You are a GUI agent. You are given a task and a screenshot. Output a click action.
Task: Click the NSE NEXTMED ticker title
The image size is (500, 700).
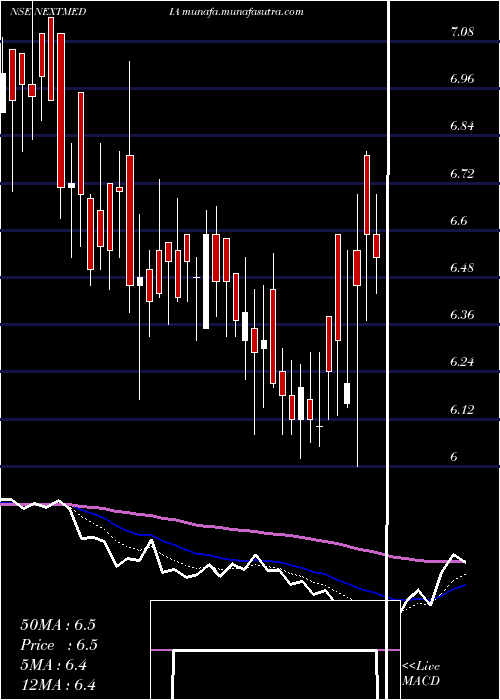[48, 12]
